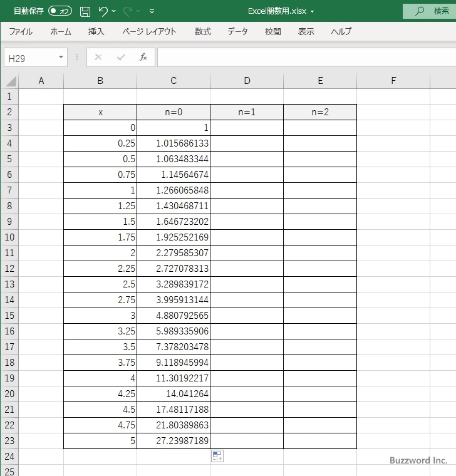Select empty cell D3 under n=1

tap(247, 128)
